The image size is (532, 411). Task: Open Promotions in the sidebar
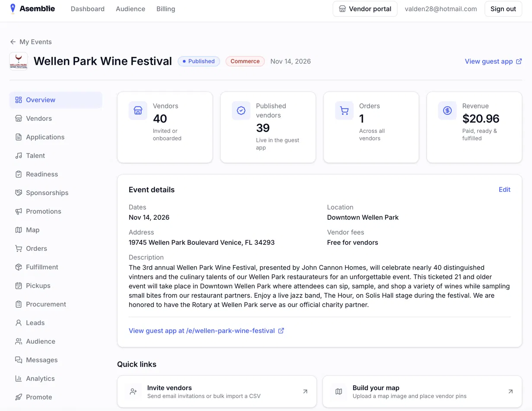click(x=56, y=211)
